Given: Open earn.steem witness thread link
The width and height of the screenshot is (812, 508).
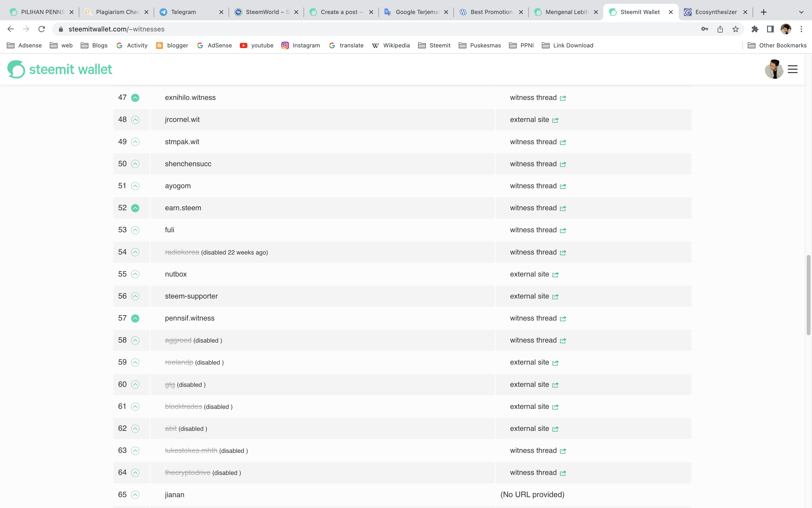Looking at the screenshot, I should (538, 208).
